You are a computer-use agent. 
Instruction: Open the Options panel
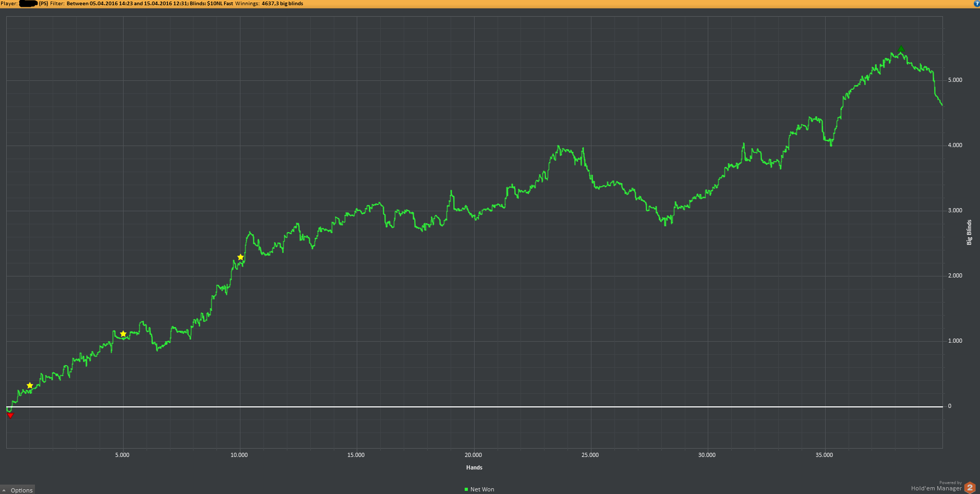(x=18, y=490)
